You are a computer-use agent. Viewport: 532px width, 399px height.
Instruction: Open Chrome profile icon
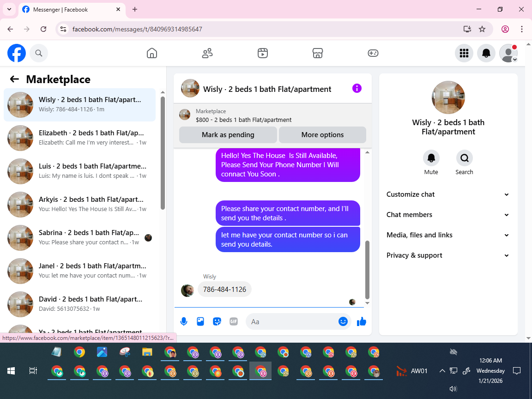point(505,29)
